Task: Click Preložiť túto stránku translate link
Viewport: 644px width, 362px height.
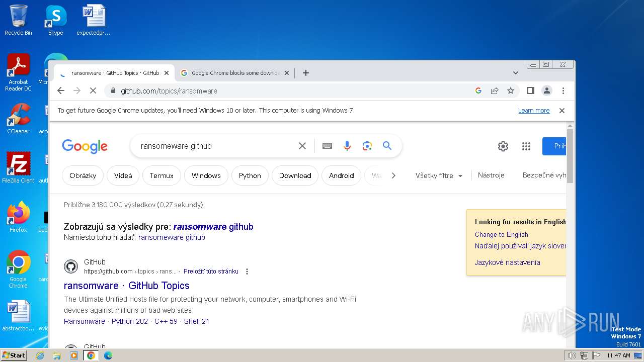Action: (211, 271)
